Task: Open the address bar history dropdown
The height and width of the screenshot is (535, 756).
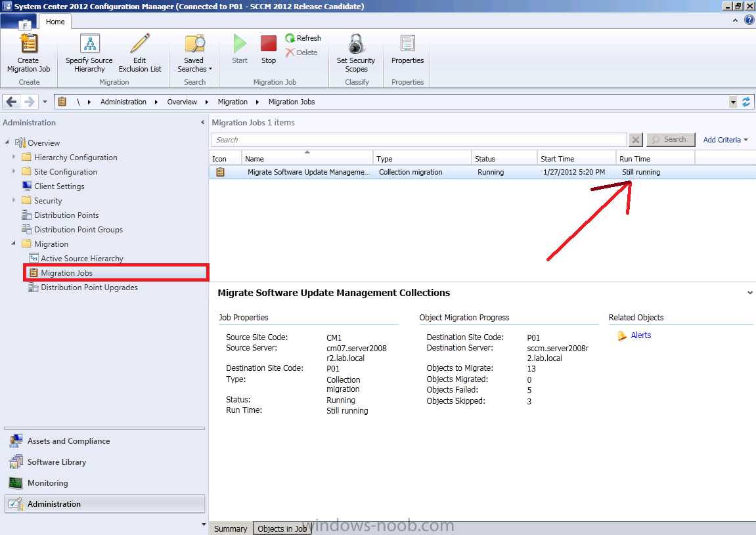Action: [x=733, y=102]
